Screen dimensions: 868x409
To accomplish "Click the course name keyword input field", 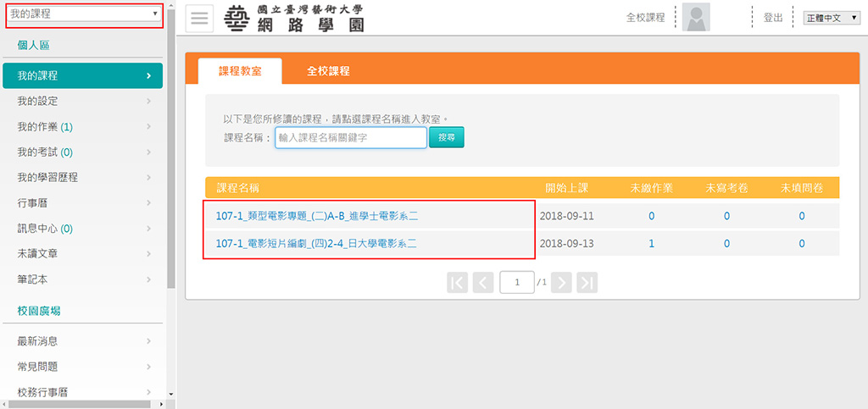I will pos(350,138).
